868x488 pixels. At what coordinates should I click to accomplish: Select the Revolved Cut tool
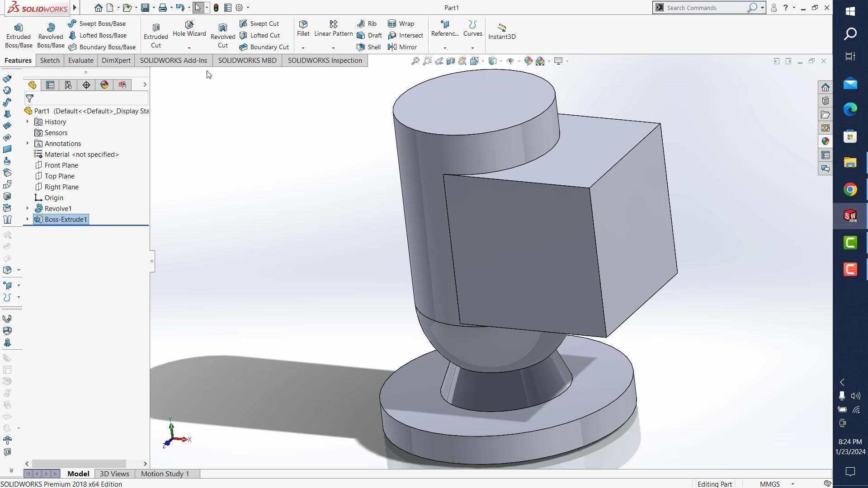(223, 35)
